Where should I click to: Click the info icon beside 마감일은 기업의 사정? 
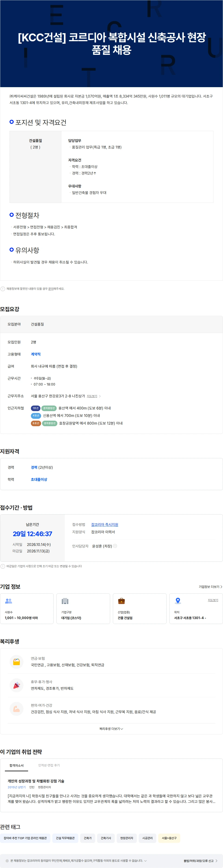point(3,566)
